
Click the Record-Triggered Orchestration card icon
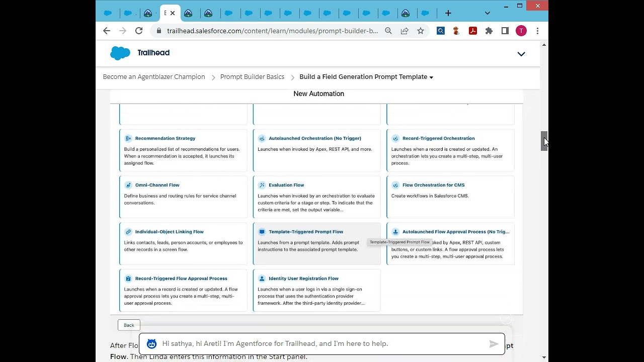[395, 138]
